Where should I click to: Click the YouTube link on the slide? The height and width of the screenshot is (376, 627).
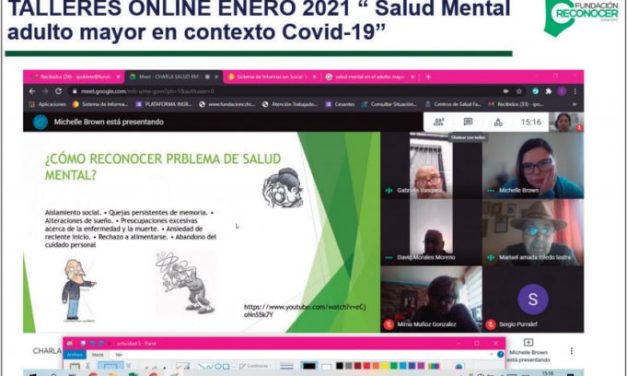pos(305,311)
